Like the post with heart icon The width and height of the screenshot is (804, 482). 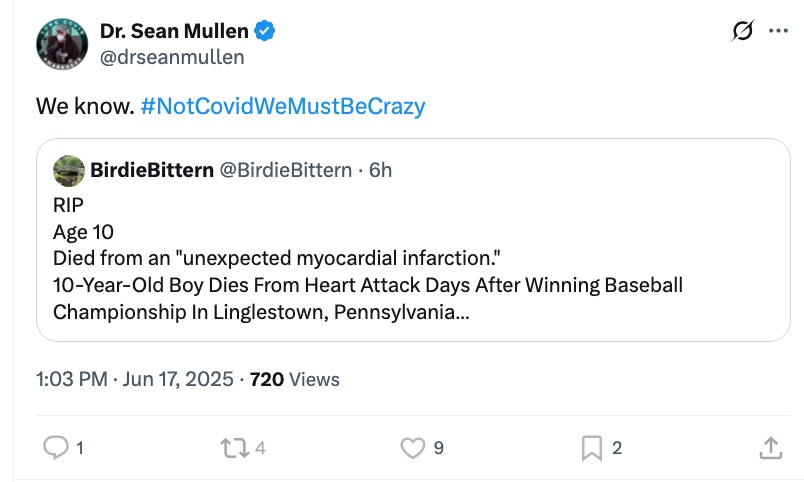pyautogui.click(x=412, y=449)
